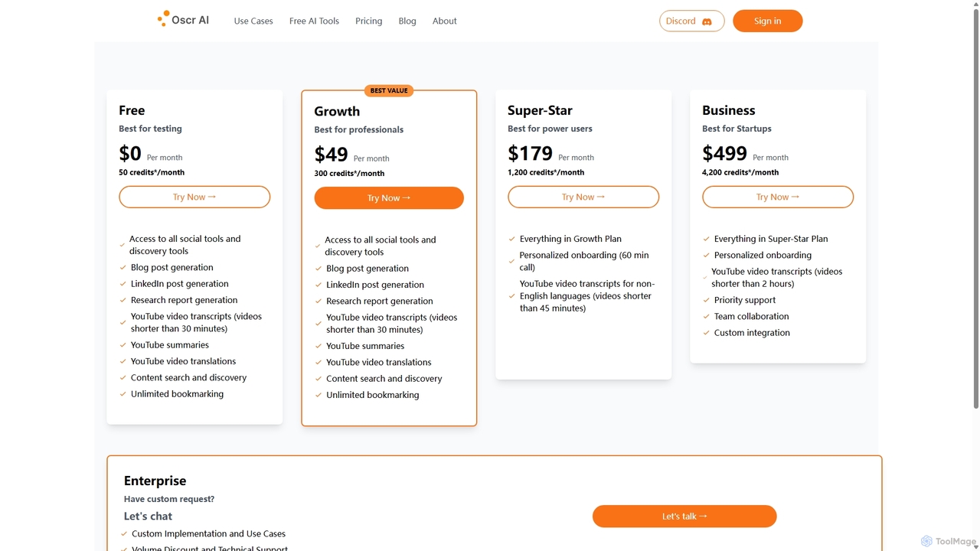
Task: Click the Sign in button
Action: [x=767, y=21]
